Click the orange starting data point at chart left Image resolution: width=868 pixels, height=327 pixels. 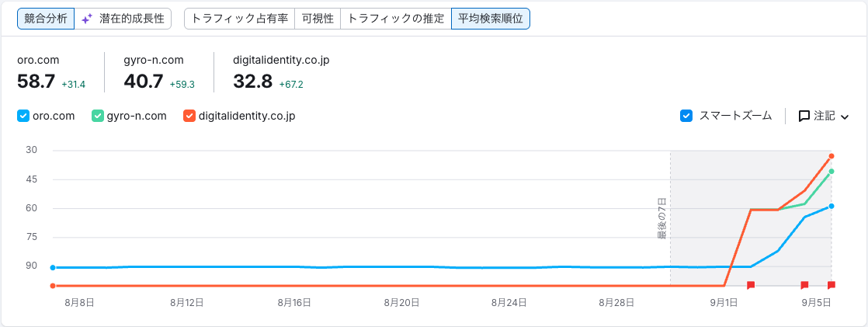point(53,286)
